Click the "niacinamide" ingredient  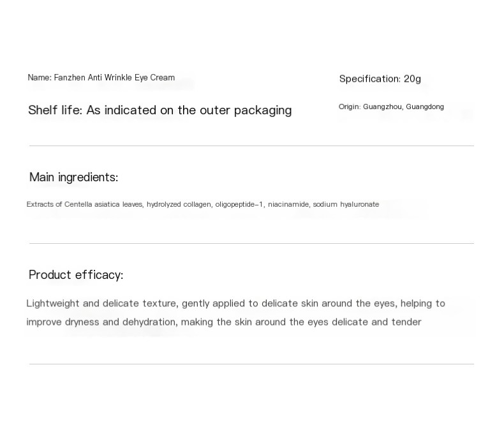pos(288,205)
